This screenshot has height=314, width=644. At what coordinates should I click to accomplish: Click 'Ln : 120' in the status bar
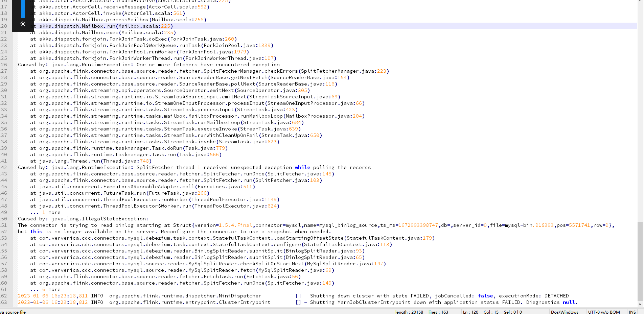pyautogui.click(x=470, y=312)
